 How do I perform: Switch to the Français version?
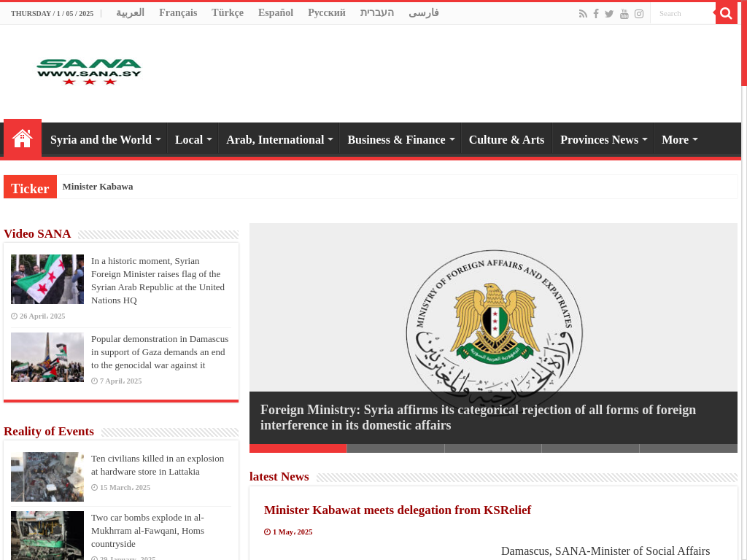(178, 13)
